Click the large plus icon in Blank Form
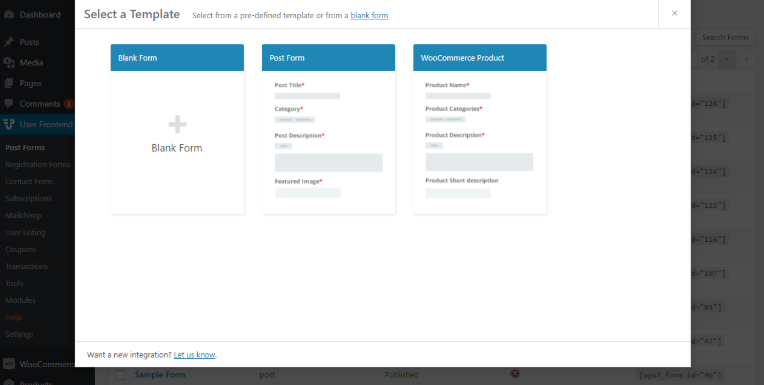 tap(177, 125)
